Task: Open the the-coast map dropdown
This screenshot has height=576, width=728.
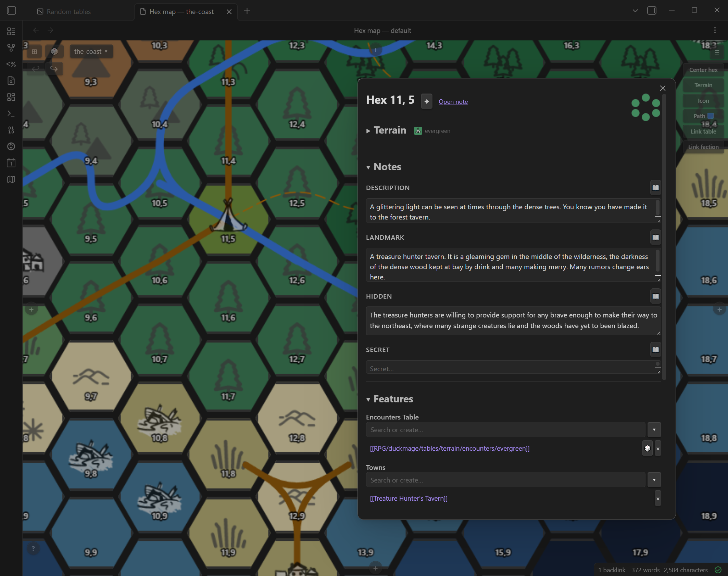Action: [x=91, y=52]
